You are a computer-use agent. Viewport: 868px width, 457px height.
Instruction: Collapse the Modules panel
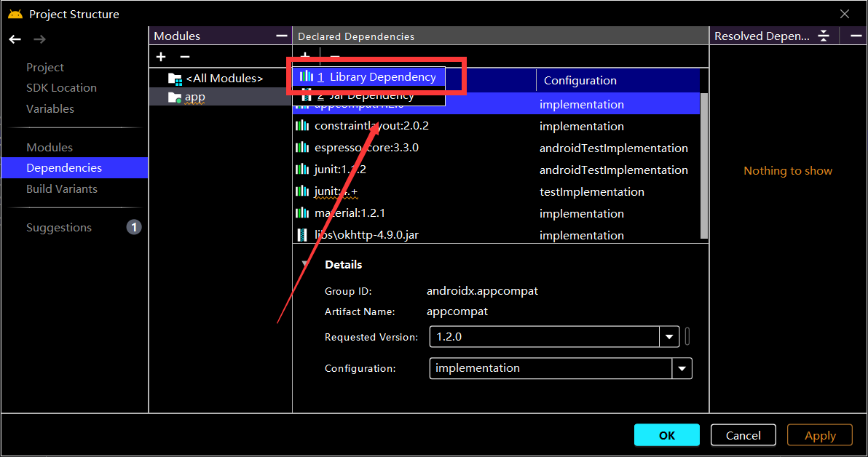point(282,36)
